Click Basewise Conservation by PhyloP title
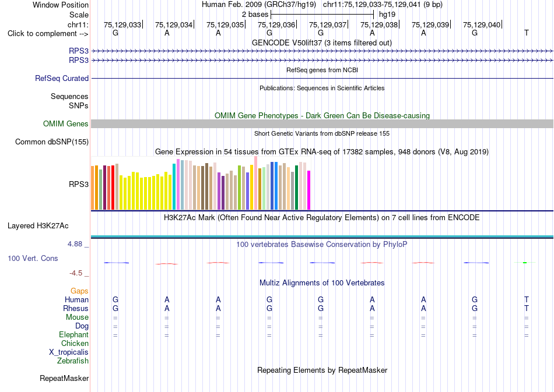This screenshot has height=392, width=554. coord(322,244)
